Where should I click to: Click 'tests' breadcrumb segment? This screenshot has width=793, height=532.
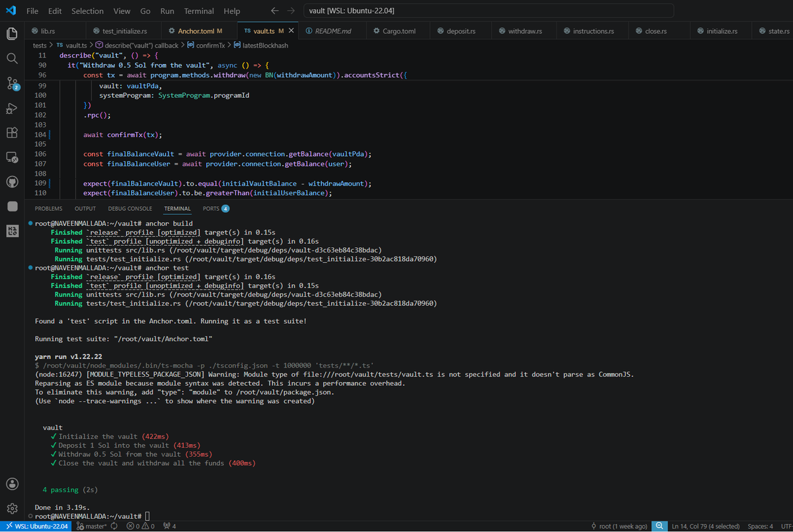coord(40,45)
